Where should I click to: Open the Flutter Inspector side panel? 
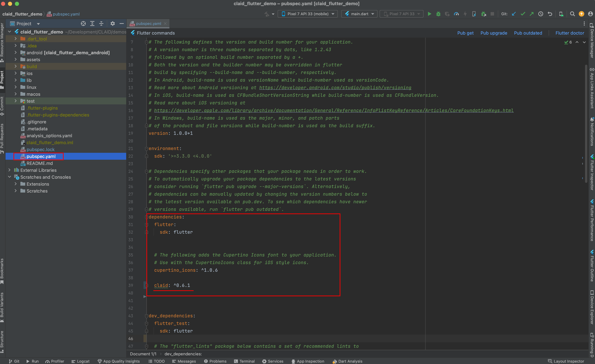592,173
